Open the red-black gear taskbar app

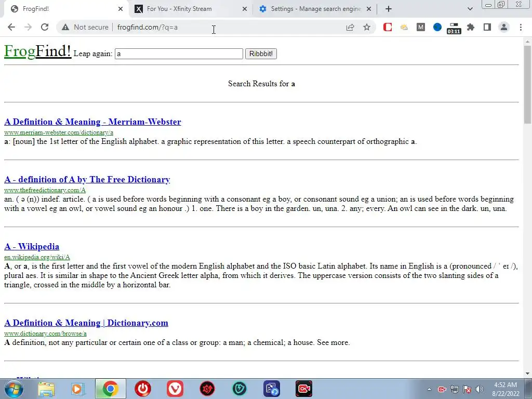point(207,389)
